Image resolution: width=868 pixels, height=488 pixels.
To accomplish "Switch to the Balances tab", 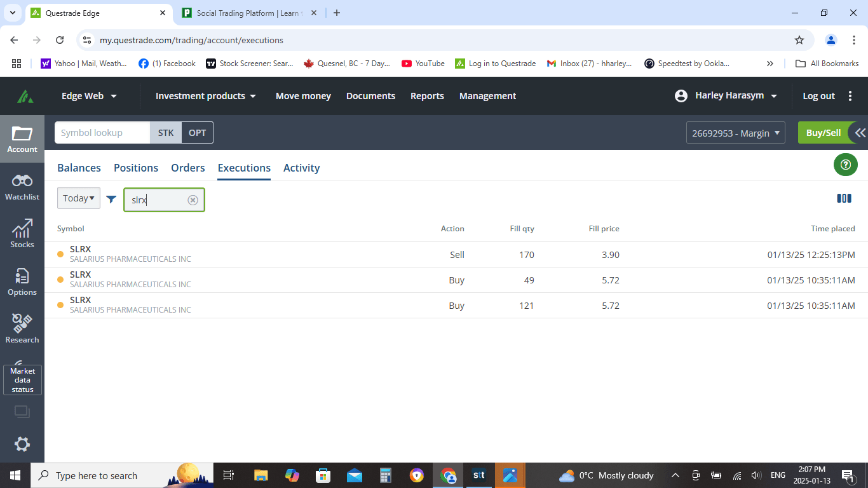I will (x=79, y=168).
